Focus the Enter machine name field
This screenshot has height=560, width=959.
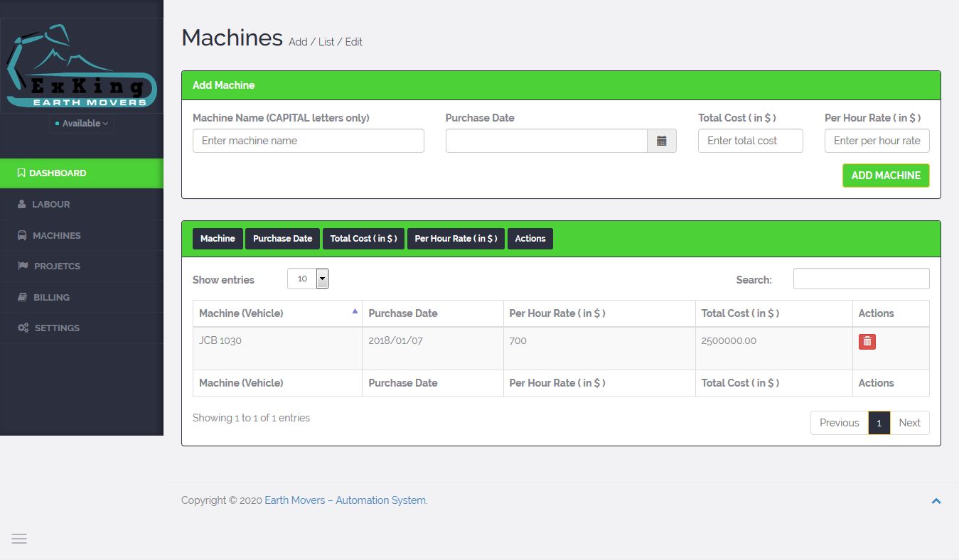(x=308, y=141)
